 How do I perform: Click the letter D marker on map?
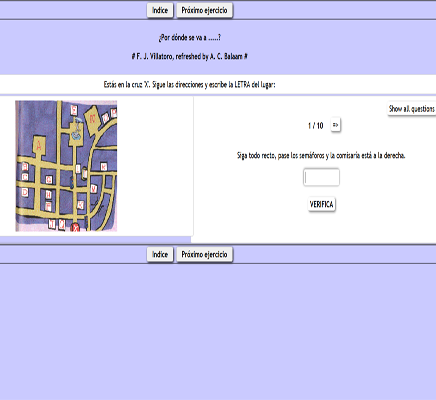[25, 192]
